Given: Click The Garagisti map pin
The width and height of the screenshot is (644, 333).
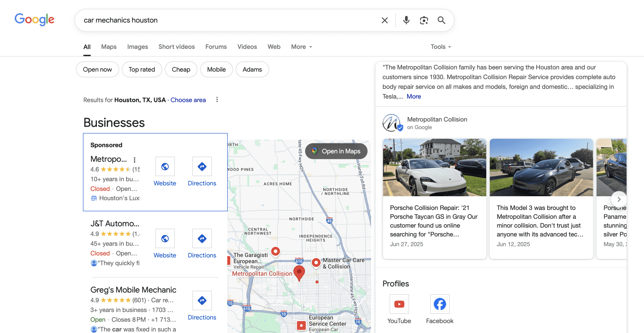Looking at the screenshot, I should [276, 251].
